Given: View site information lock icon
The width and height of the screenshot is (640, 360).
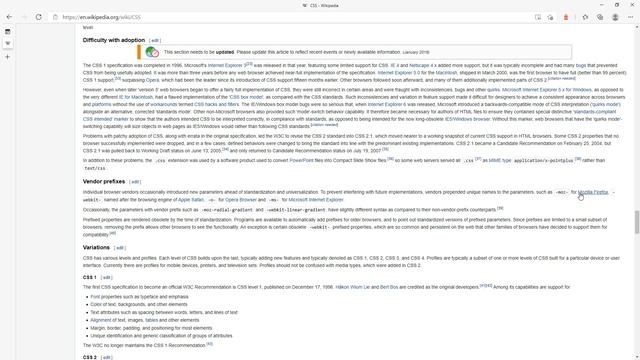Looking at the screenshot, I should [56, 17].
